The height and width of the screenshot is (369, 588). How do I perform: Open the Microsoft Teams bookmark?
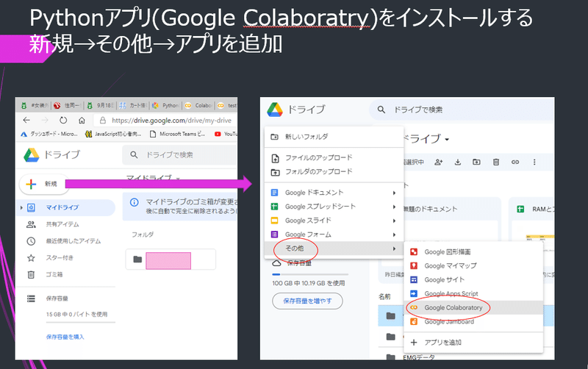point(178,134)
